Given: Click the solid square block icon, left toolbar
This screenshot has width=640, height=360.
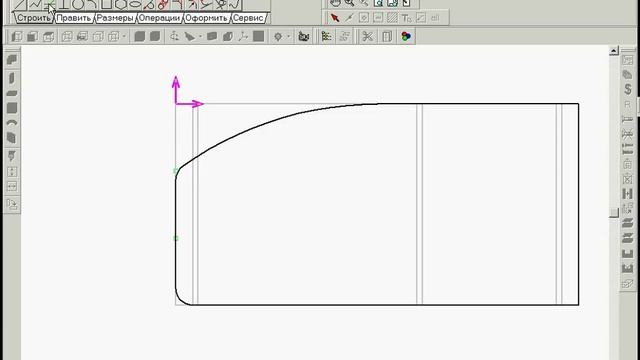Looking at the screenshot, I should [x=12, y=108].
